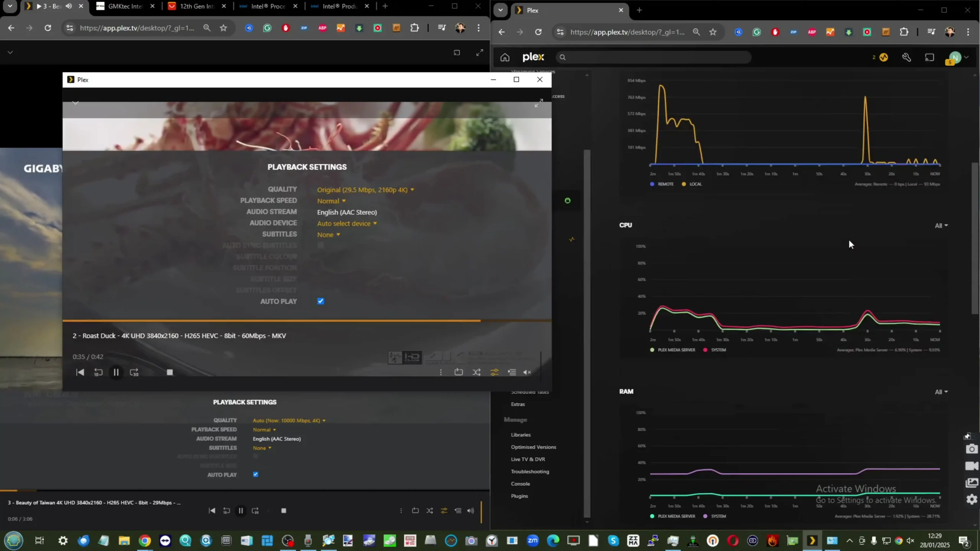The width and height of the screenshot is (980, 551).
Task: Open Auto quality dropdown in left browser player
Action: (x=289, y=420)
